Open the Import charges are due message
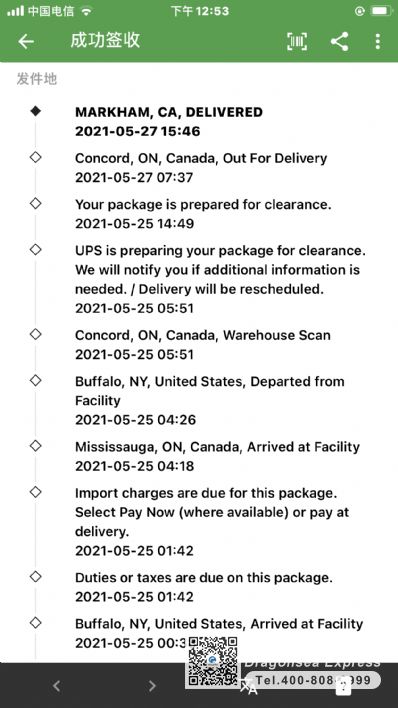Image resolution: width=398 pixels, height=708 pixels. coord(212,522)
